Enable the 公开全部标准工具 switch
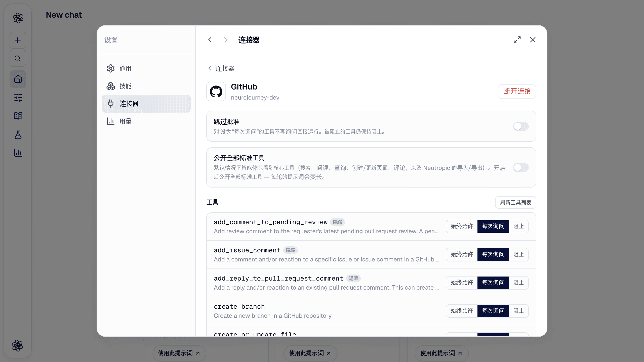This screenshot has height=362, width=644. click(521, 167)
